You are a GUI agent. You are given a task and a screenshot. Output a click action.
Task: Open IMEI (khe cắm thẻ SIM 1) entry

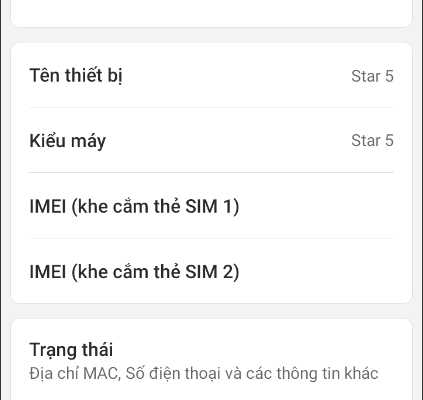click(x=211, y=206)
